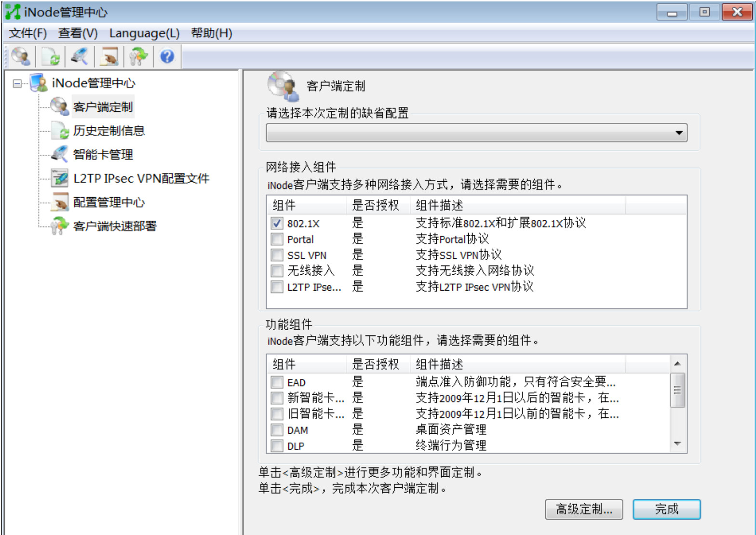
Task: Click the iNode logo in title bar
Action: click(x=13, y=12)
